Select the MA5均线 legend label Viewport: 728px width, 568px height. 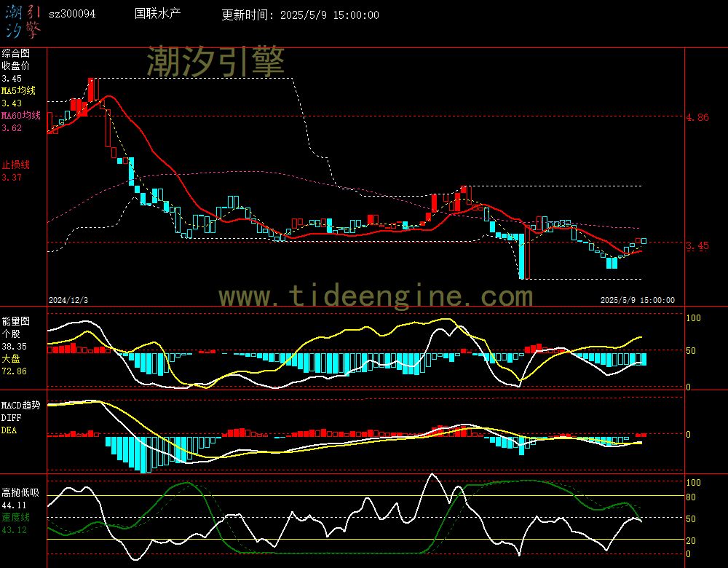(19, 90)
